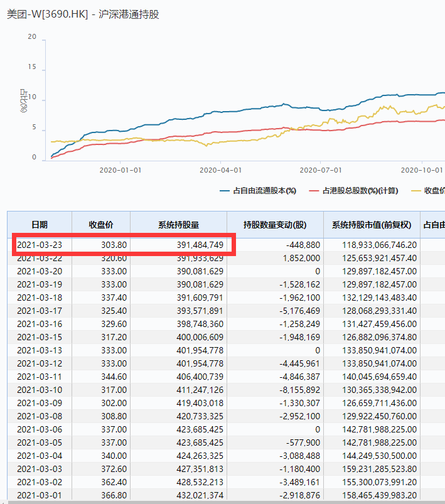445x504 pixels.
Task: Select the change value -1,528,162
Action: tap(299, 284)
